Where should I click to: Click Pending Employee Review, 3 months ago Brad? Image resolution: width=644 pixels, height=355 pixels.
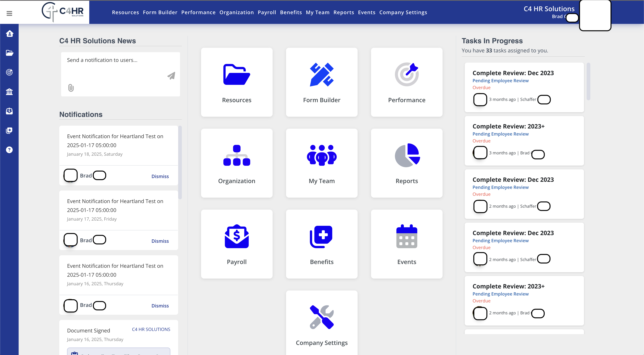[501, 134]
